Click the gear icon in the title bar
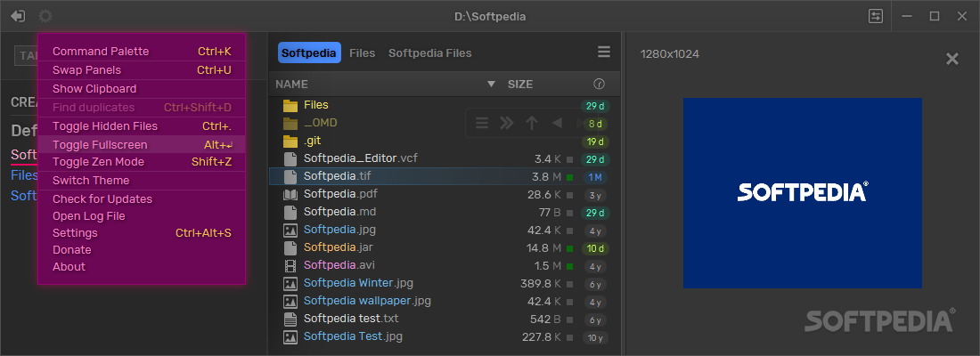The image size is (980, 356). (x=45, y=16)
